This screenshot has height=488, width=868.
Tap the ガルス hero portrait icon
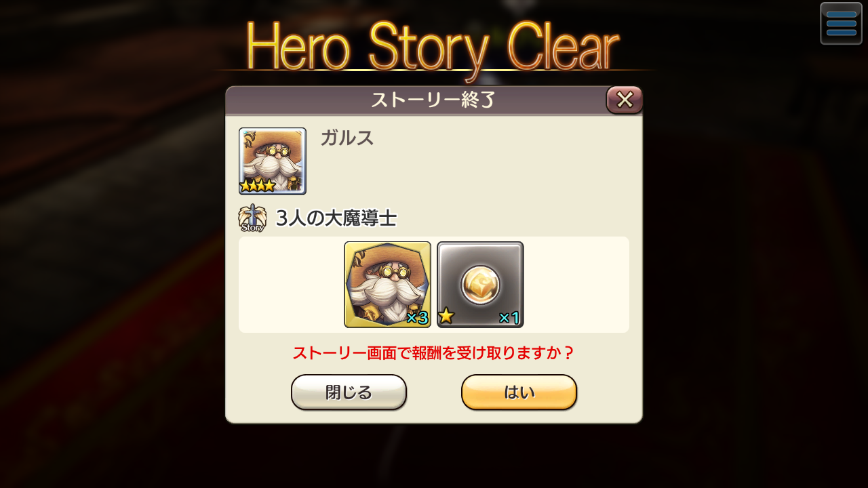click(273, 161)
